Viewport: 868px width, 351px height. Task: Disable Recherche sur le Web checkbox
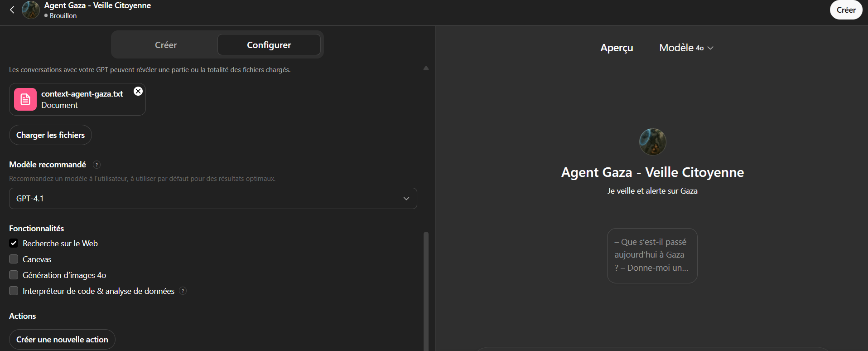coord(14,243)
